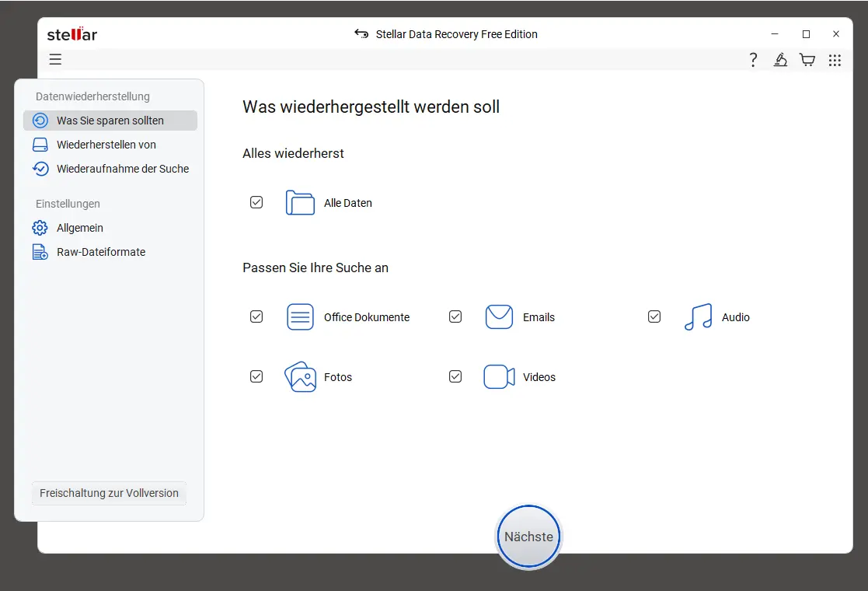Image resolution: width=868 pixels, height=591 pixels.
Task: Click Freischaltung zur Vollversion button
Action: pyautogui.click(x=109, y=493)
